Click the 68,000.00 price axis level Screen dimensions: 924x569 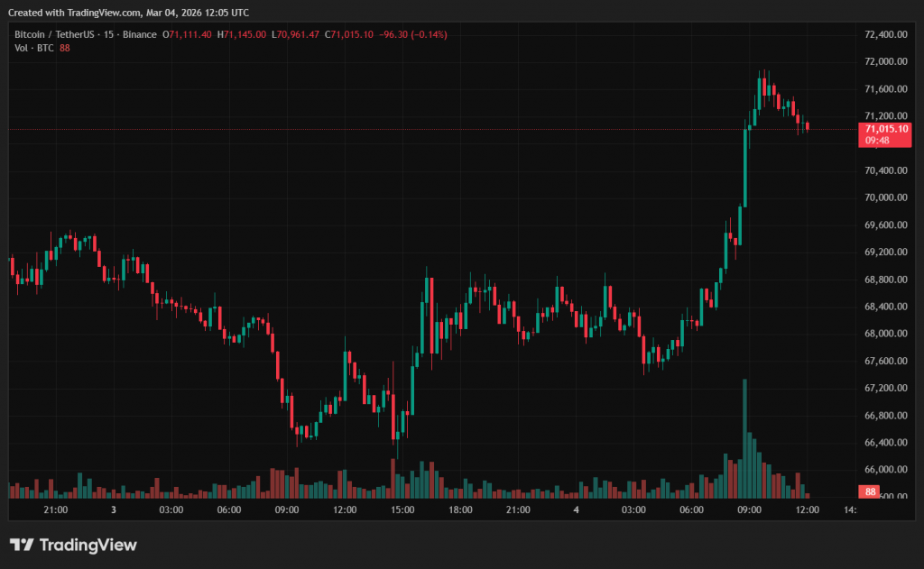point(884,334)
